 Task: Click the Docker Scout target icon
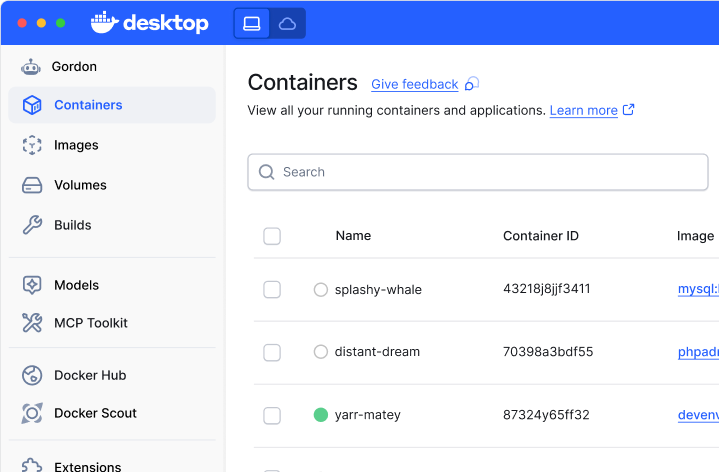[32, 413]
